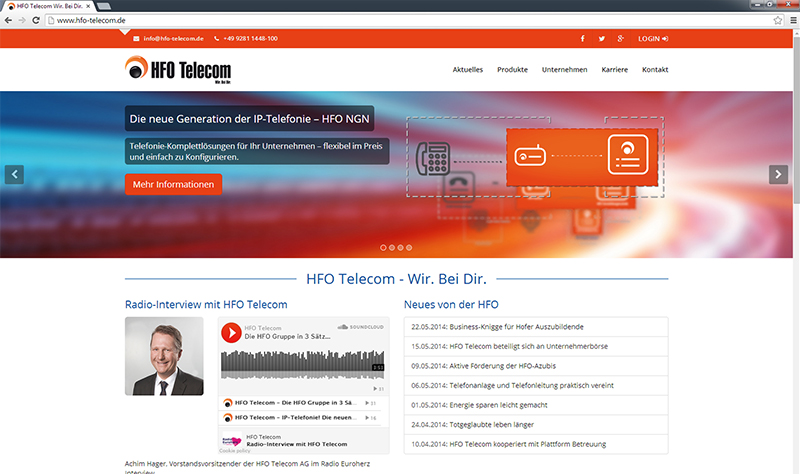This screenshot has height=474, width=800.
Task: Play the SoundCloud track with orange button
Action: click(231, 332)
